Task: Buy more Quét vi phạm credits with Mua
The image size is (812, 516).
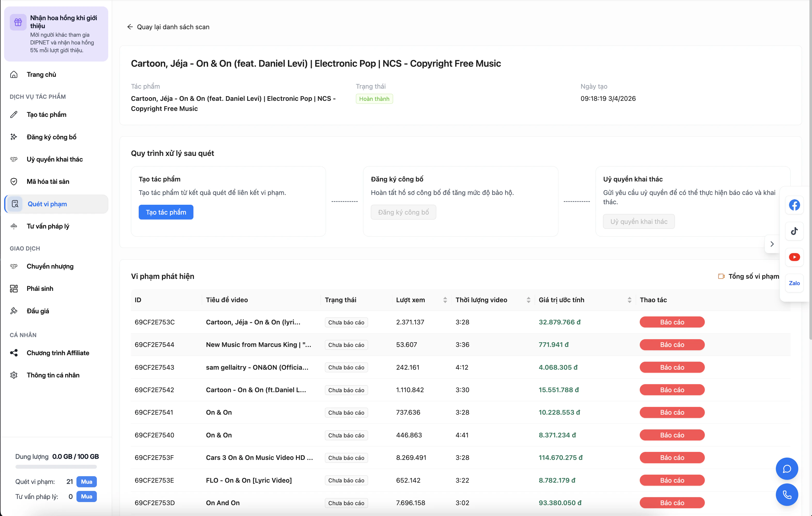Action: [x=87, y=482]
